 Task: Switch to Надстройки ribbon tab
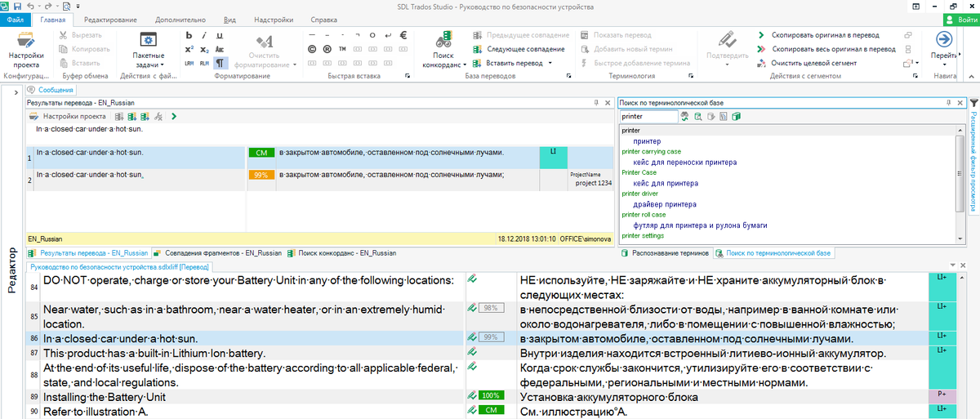point(274,19)
